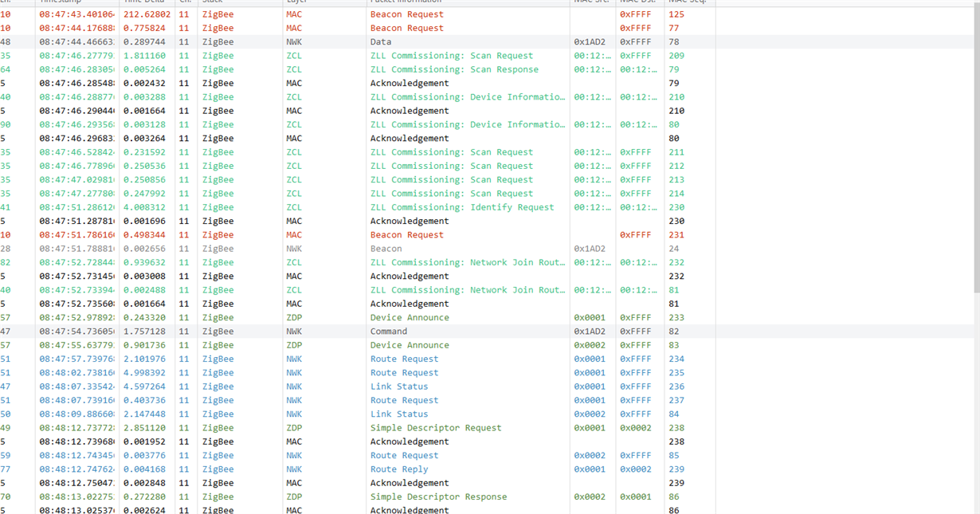Open the 'Simple Descriptor Response' packet
The height and width of the screenshot is (514, 980).
438,496
